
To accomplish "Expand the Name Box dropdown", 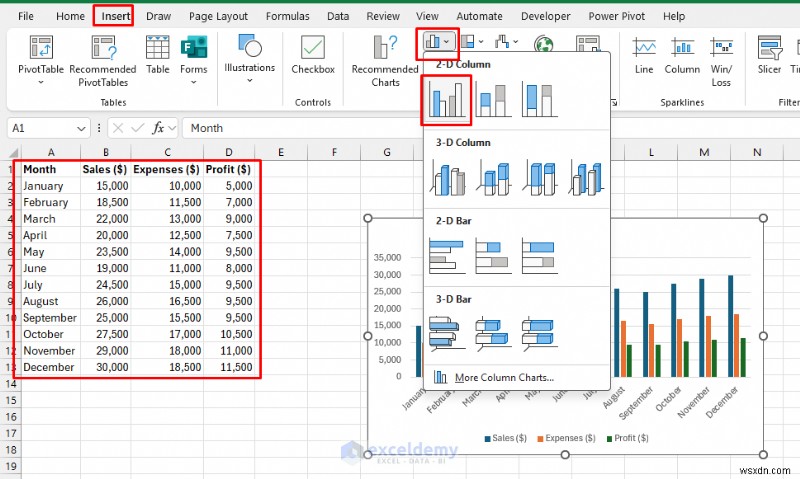I will click(x=81, y=128).
